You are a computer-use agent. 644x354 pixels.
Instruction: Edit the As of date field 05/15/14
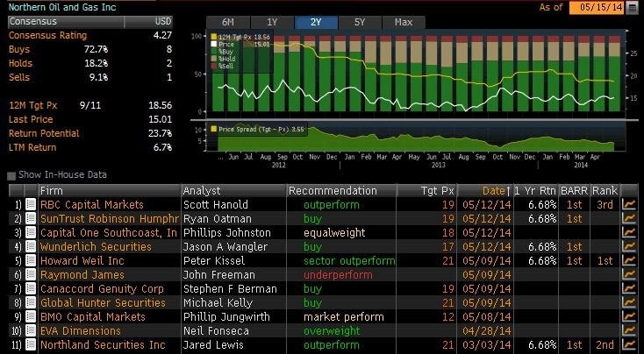[597, 7]
